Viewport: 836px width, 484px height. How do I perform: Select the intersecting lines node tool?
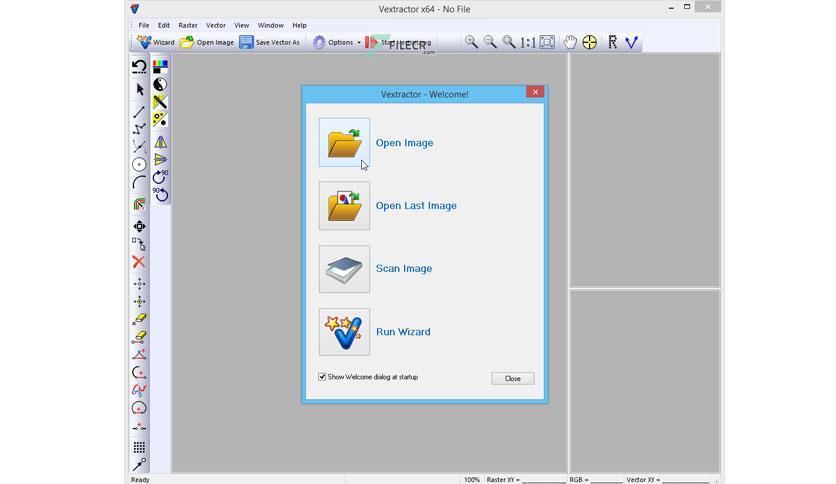(x=139, y=147)
